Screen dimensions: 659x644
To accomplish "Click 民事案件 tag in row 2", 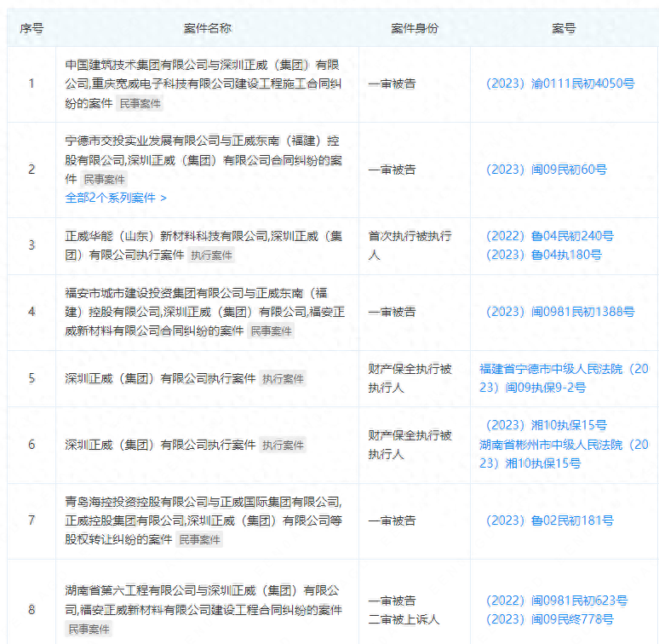I will point(104,180).
